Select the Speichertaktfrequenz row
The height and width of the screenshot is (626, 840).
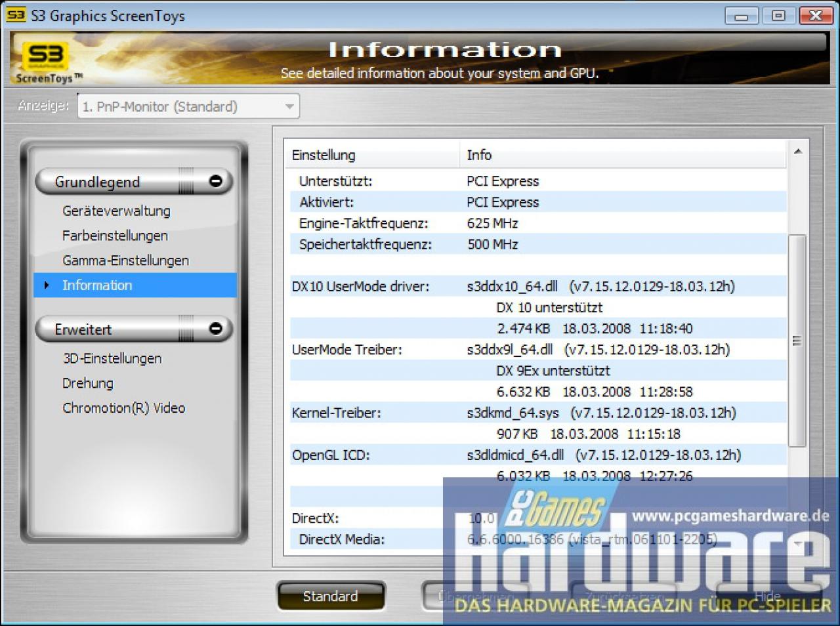pyautogui.click(x=538, y=244)
